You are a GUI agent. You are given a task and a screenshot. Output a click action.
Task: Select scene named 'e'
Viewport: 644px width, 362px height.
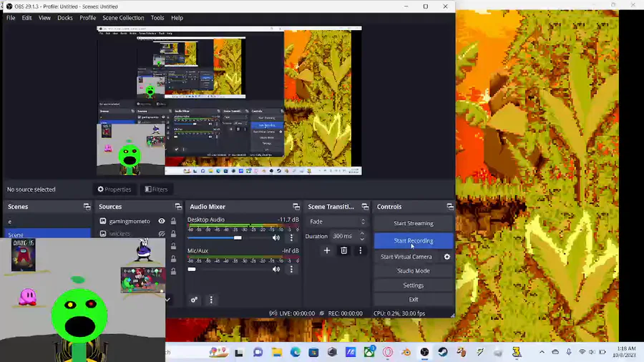(47, 222)
